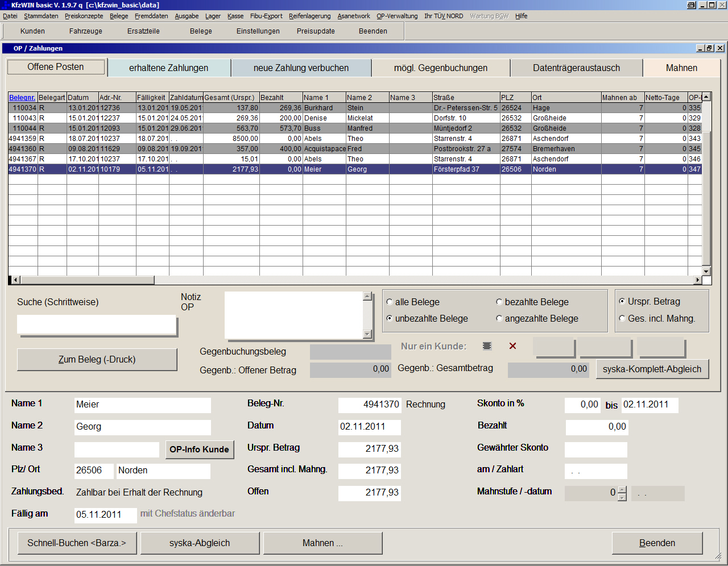Click the 'Gesamt (Urspr.)' column header

231,98
